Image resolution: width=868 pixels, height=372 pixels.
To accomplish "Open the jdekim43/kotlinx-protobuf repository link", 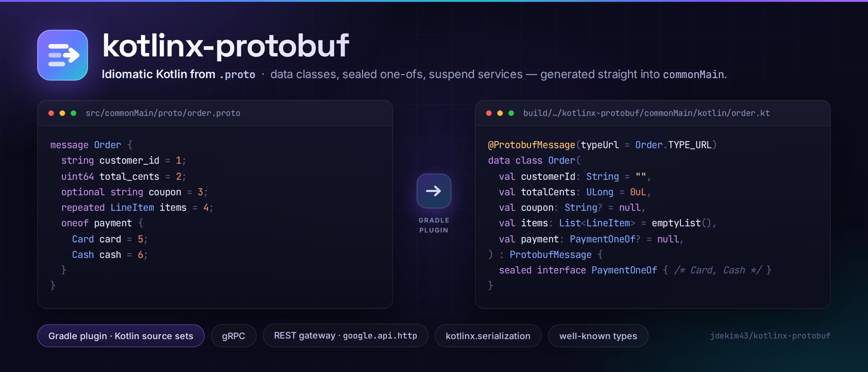I will coord(770,336).
